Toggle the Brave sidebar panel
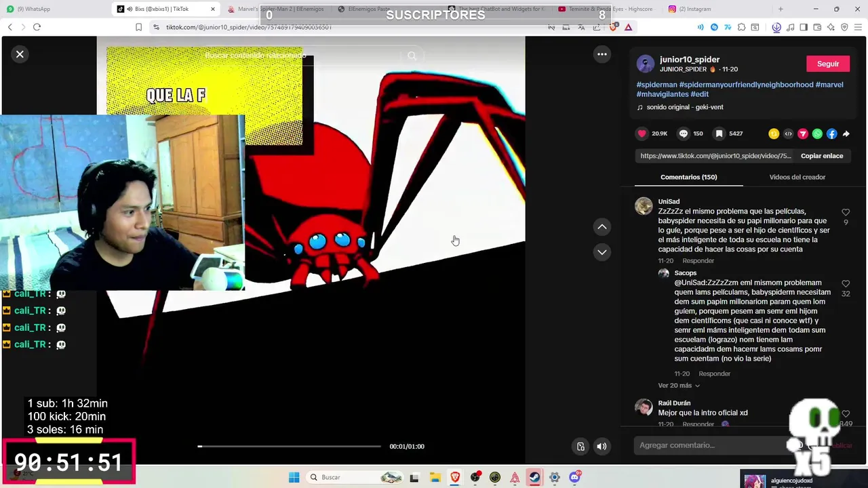This screenshot has width=868, height=488. point(804,27)
